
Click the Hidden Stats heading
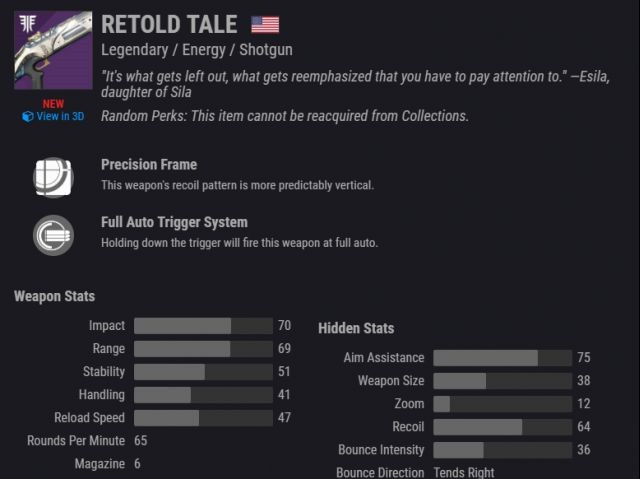[x=356, y=328]
